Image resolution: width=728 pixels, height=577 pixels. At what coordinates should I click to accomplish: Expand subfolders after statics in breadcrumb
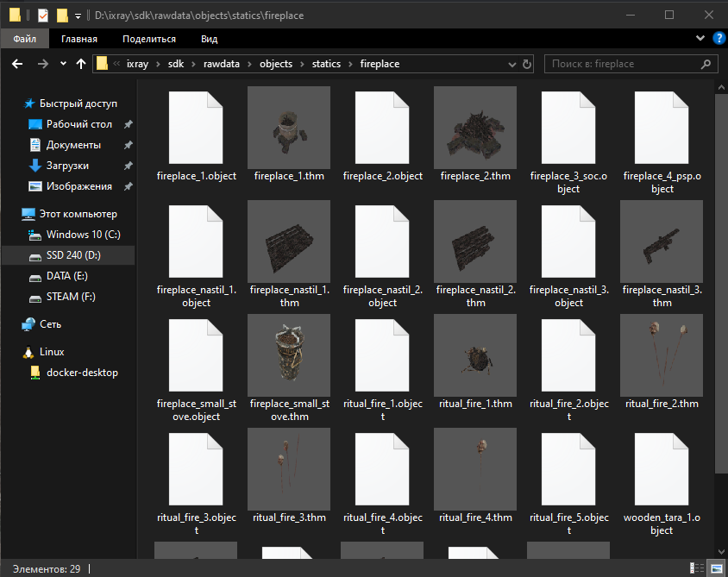coord(350,64)
